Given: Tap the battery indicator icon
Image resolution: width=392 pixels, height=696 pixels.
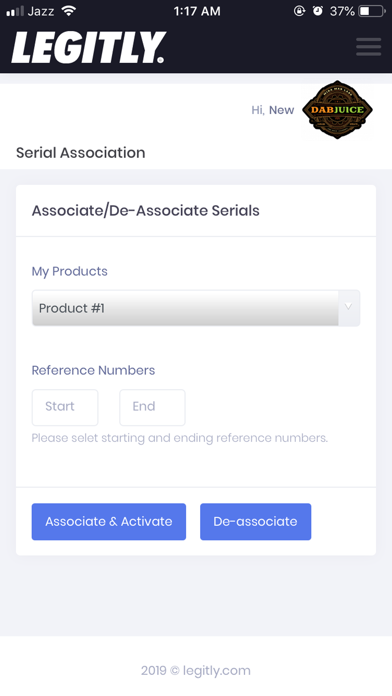Looking at the screenshot, I should (x=372, y=11).
